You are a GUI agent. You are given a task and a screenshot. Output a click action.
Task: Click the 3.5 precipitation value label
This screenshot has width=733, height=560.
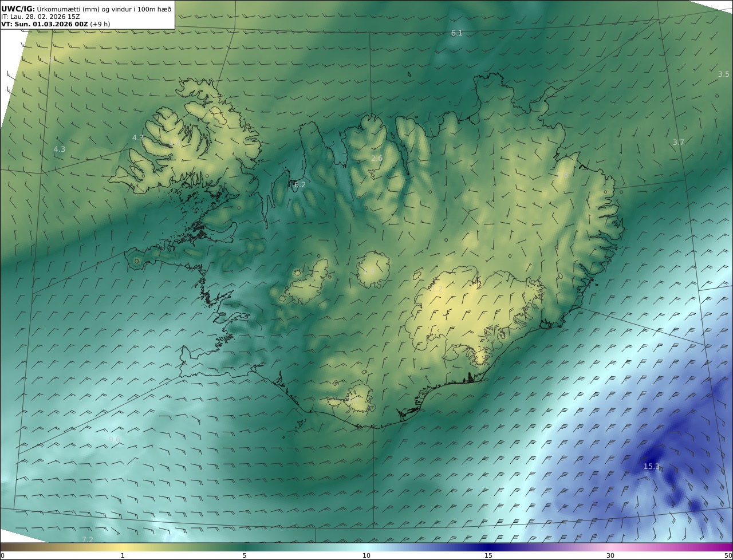724,74
